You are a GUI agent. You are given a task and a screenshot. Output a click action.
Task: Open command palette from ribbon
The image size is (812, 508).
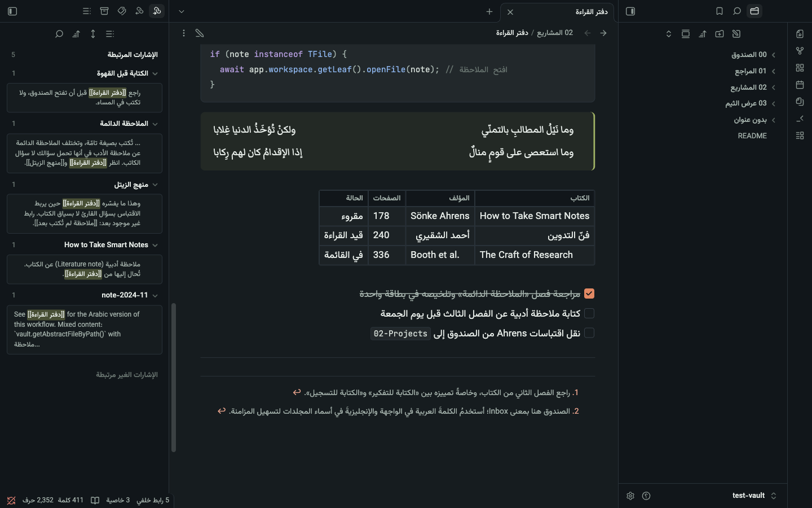point(800,119)
